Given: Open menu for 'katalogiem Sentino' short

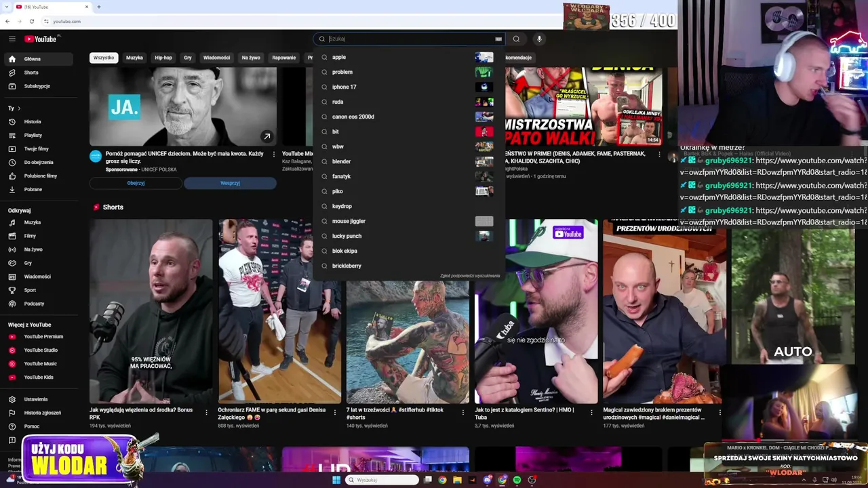Looking at the screenshot, I should (x=591, y=412).
